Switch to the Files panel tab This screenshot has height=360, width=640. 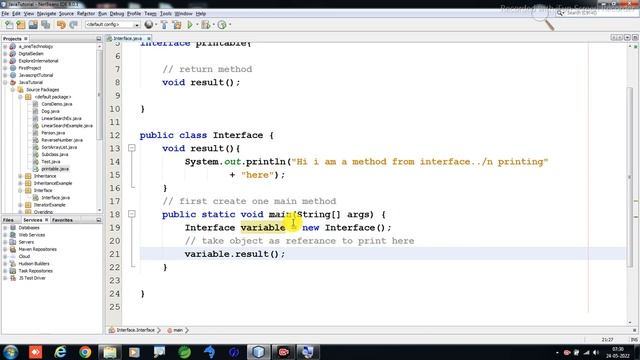click(8, 220)
